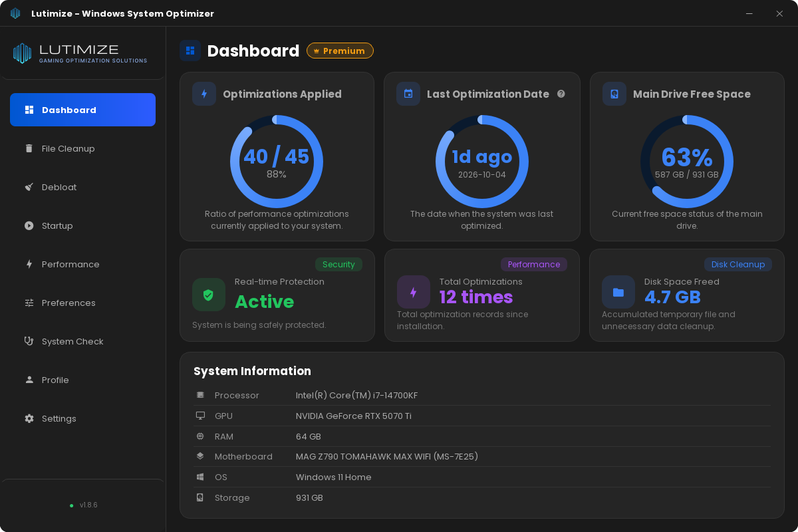Viewport: 798px width, 532px height.
Task: Click the Processor chip icon
Action: click(x=200, y=395)
